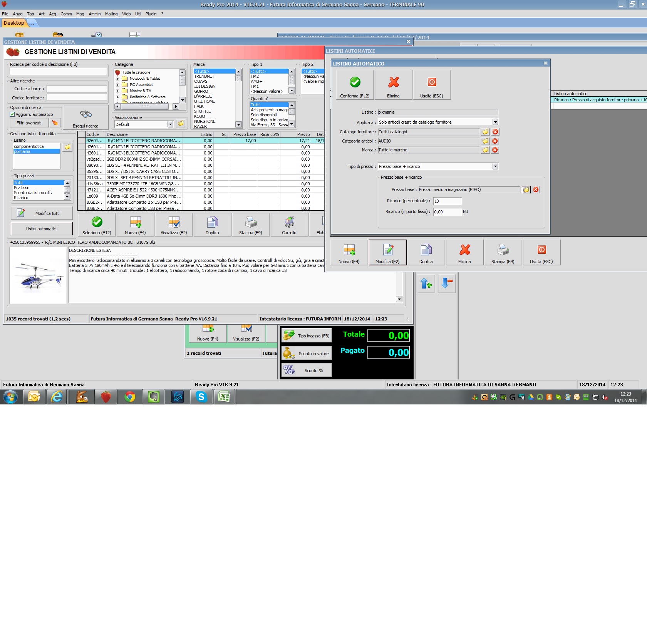The width and height of the screenshot is (647, 644).
Task: Open the Tipo di prezzo dropdown
Action: 495,166
